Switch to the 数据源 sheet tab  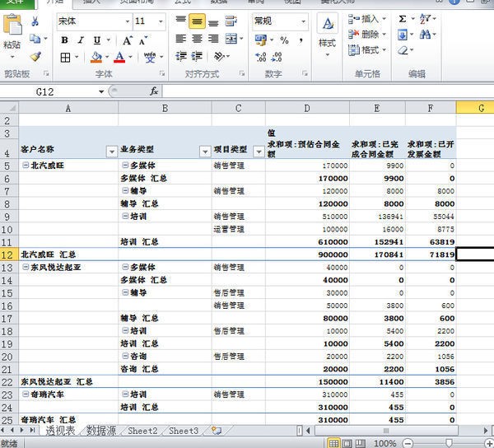pyautogui.click(x=101, y=431)
